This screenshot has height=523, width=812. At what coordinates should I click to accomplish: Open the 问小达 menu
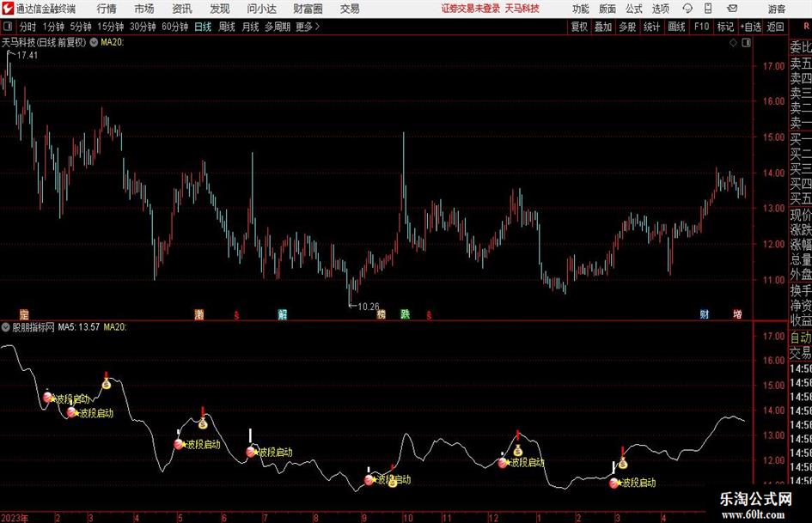coord(261,9)
